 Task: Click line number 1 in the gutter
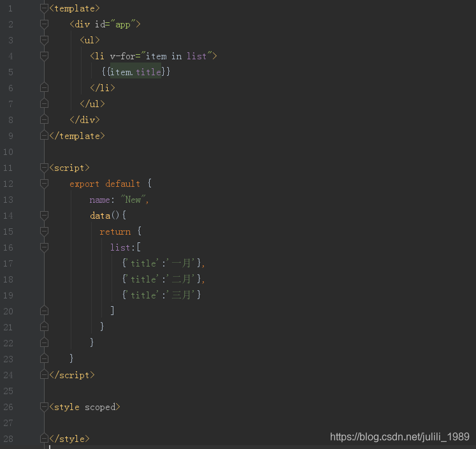click(10, 8)
